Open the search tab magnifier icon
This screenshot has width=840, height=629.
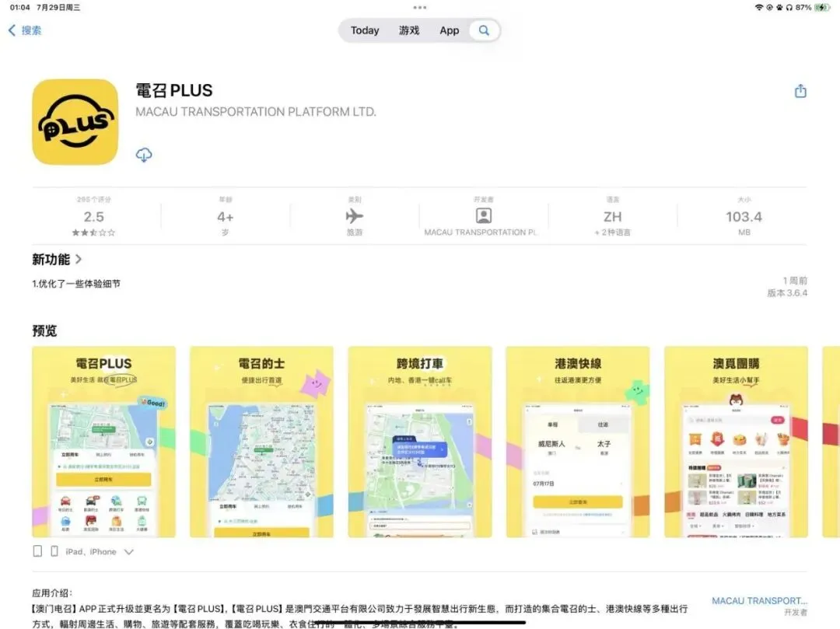coord(484,30)
